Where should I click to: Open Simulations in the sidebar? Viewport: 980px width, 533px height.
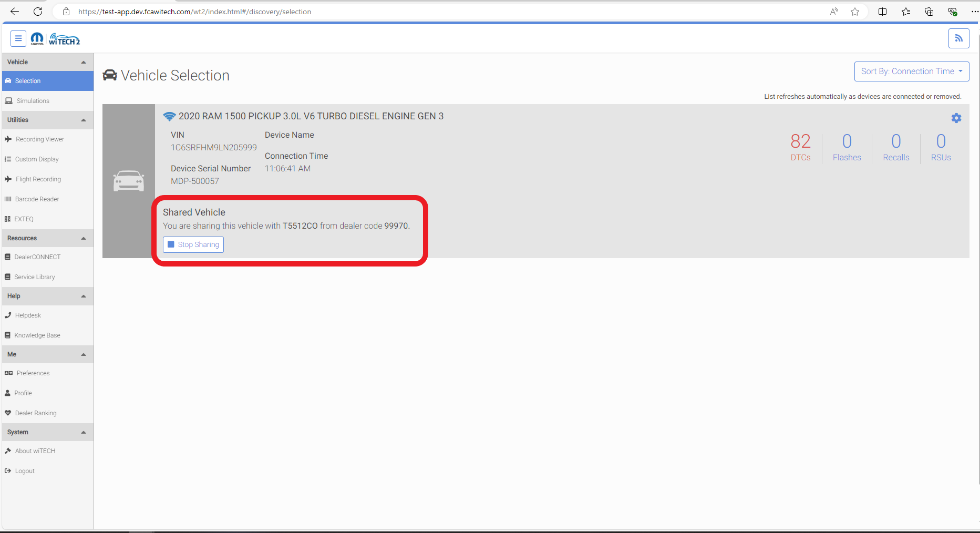coord(48,101)
